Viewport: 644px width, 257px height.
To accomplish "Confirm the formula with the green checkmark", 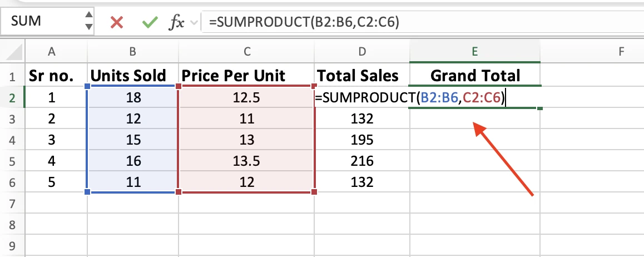I will coord(150,22).
